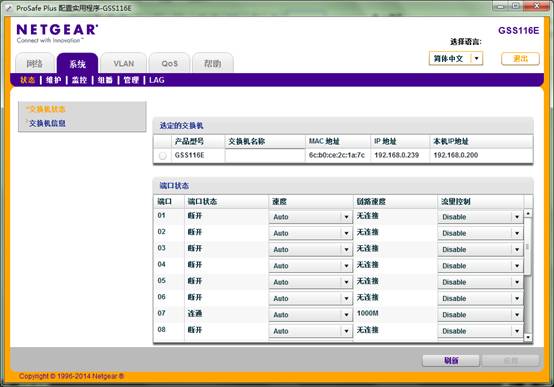The height and width of the screenshot is (387, 554).
Task: Open speed dropdown for port 03
Action: click(311, 249)
